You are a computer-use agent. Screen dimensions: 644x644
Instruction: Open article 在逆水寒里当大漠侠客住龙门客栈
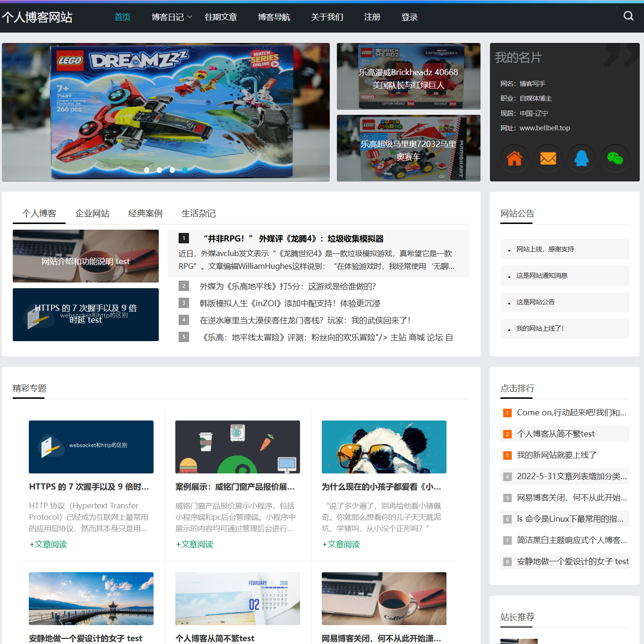point(305,320)
